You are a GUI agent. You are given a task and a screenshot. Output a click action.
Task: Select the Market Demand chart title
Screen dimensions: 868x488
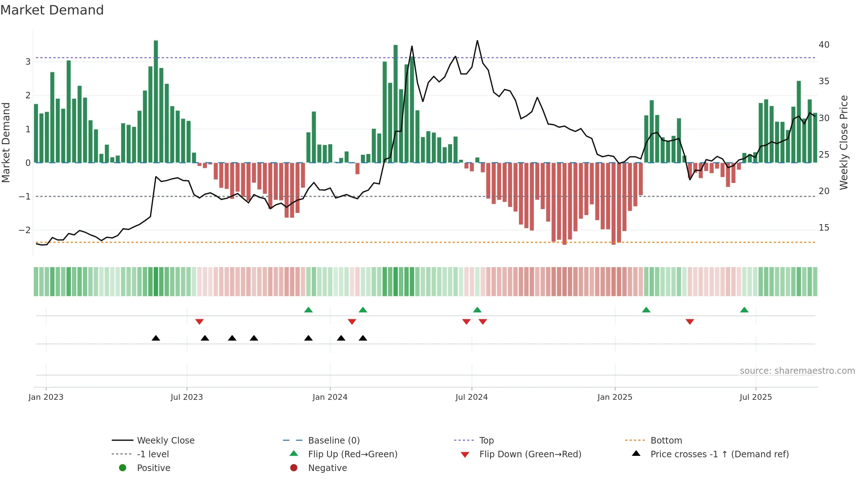(52, 10)
